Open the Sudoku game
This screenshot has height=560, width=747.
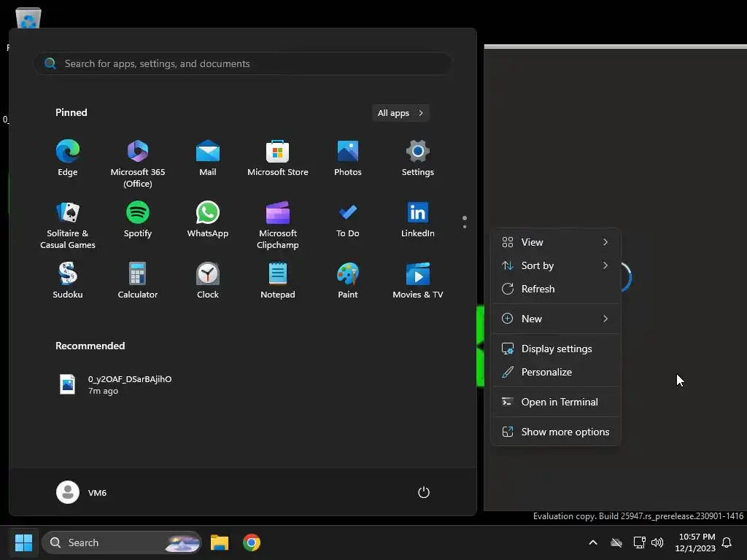click(68, 281)
